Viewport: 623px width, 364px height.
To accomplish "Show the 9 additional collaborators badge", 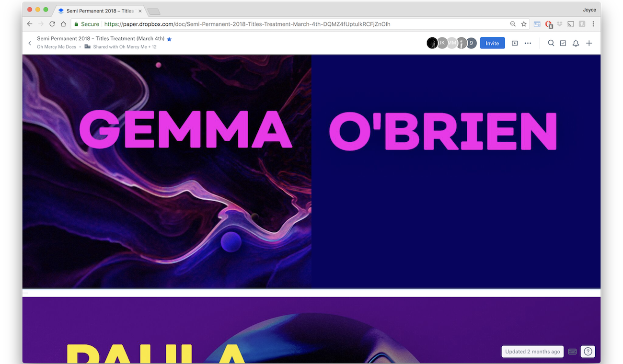I will pos(472,43).
